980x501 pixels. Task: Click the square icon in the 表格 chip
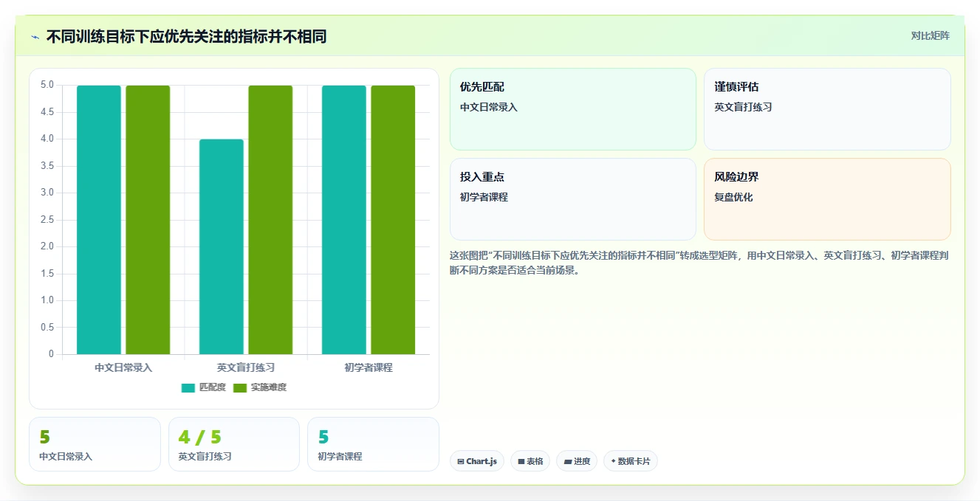pos(521,462)
